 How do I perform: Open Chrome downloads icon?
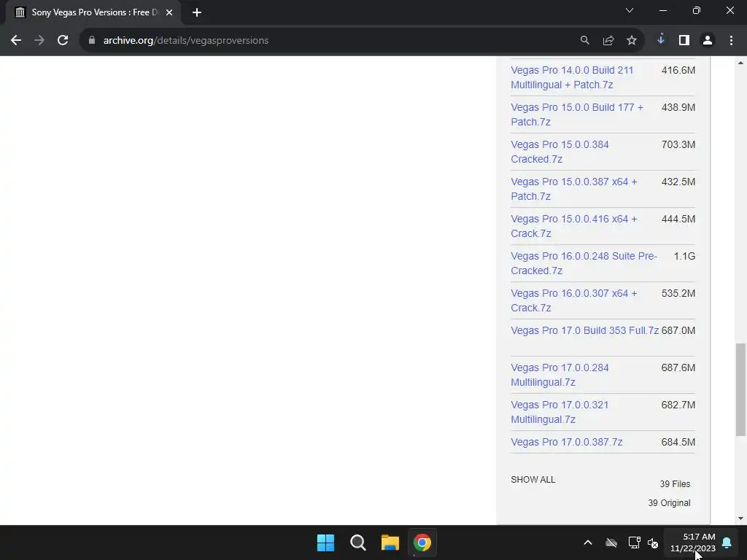pos(661,40)
